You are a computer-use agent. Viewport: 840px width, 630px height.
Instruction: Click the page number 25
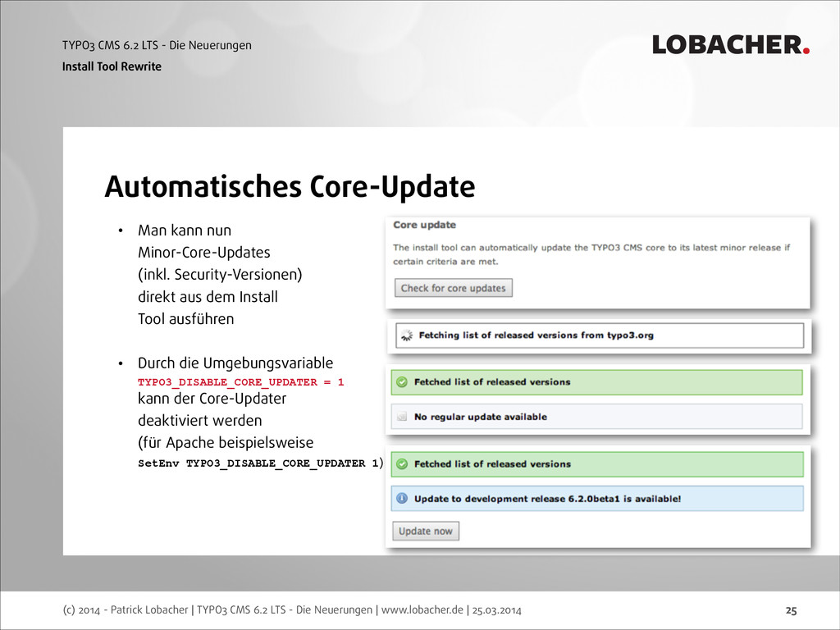(792, 610)
